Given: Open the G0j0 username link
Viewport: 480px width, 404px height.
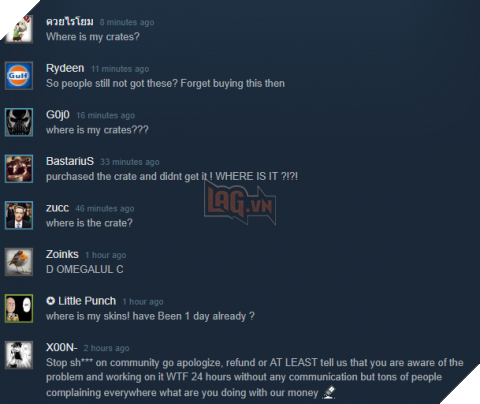Looking at the screenshot, I should click(58, 115).
